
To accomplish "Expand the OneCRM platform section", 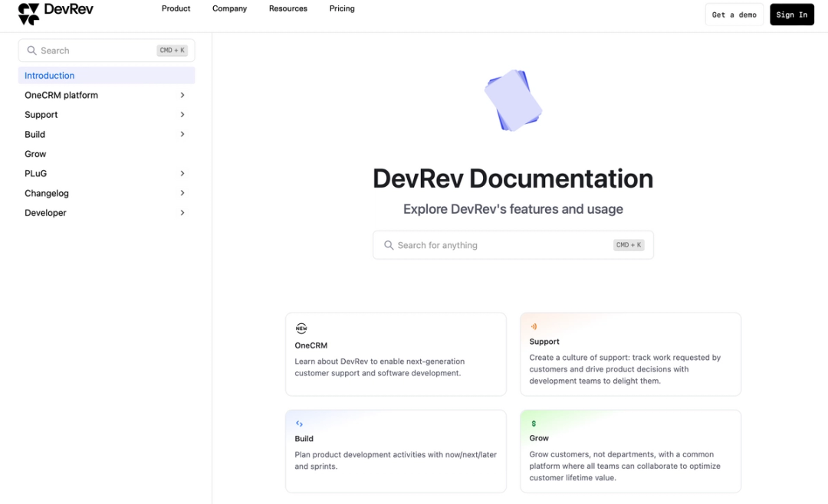I will click(x=182, y=95).
